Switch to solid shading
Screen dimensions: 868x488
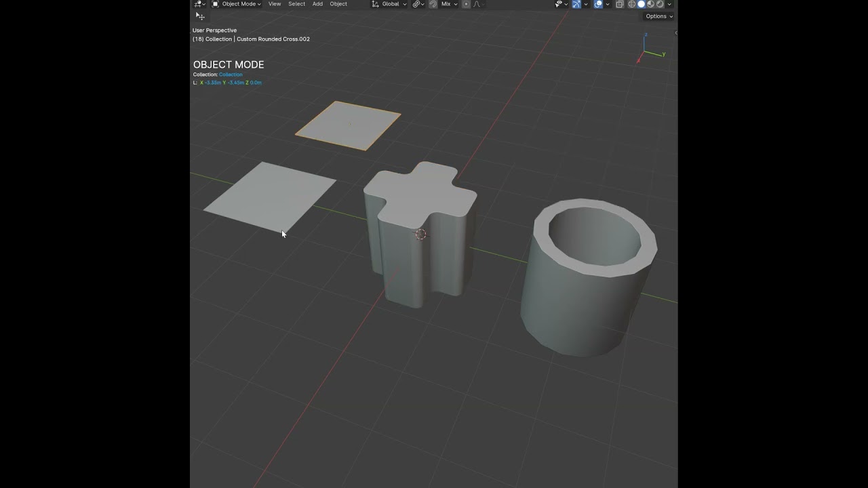tap(642, 4)
